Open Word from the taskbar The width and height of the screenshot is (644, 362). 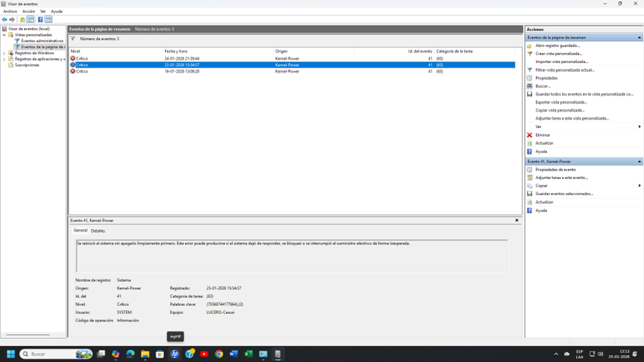(234, 354)
